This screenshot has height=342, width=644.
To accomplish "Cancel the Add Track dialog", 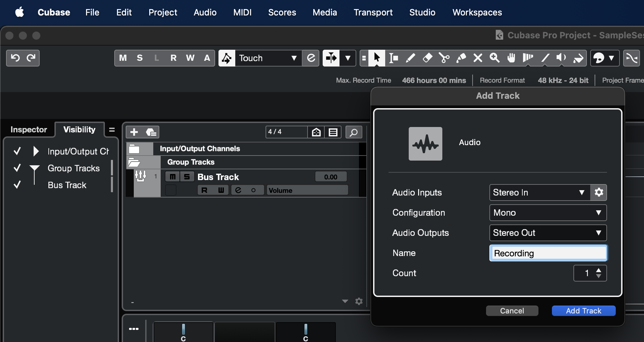I will [x=512, y=311].
